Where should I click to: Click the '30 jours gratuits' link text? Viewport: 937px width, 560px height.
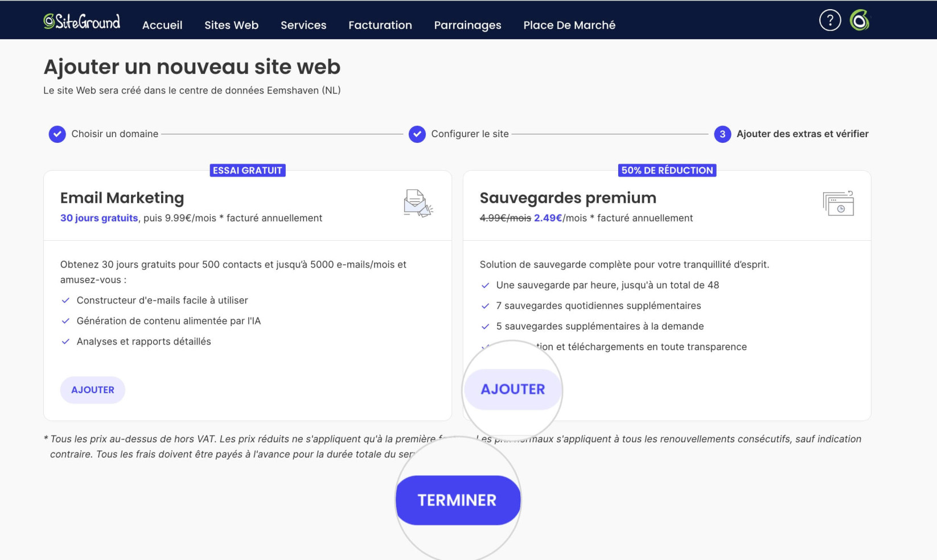pos(99,218)
